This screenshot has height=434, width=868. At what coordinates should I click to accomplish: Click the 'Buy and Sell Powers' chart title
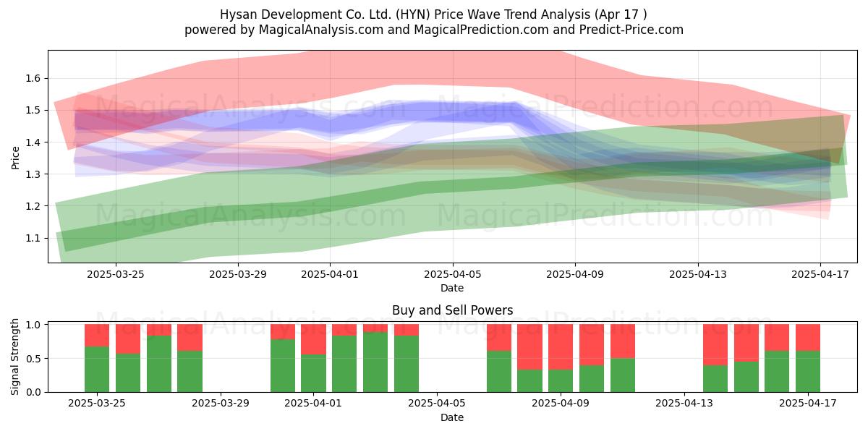click(453, 310)
